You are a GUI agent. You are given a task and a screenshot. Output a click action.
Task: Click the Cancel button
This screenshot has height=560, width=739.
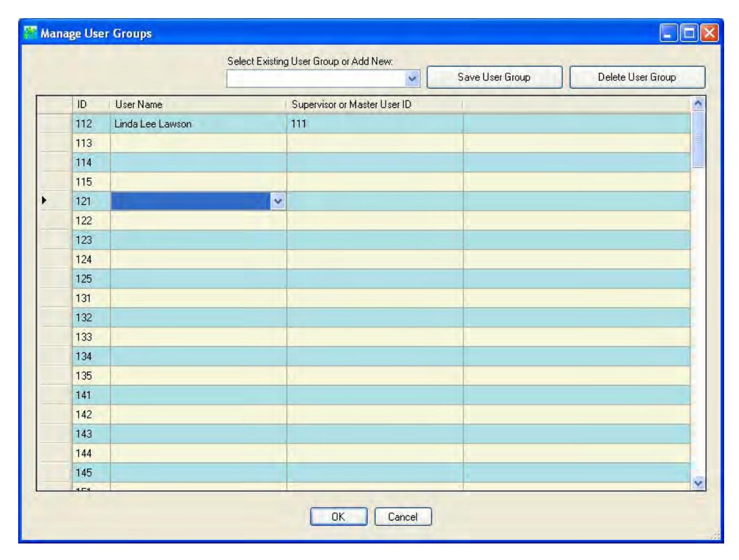click(x=403, y=516)
